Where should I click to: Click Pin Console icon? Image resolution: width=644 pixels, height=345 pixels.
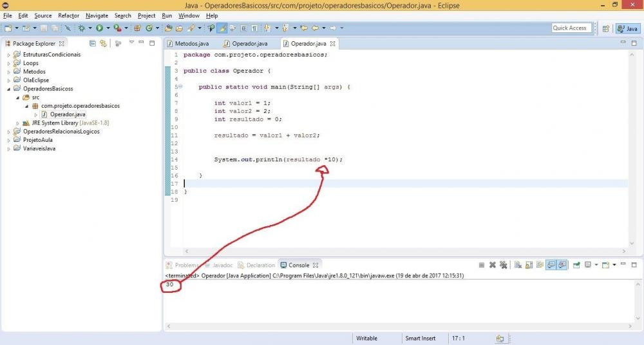pos(576,265)
